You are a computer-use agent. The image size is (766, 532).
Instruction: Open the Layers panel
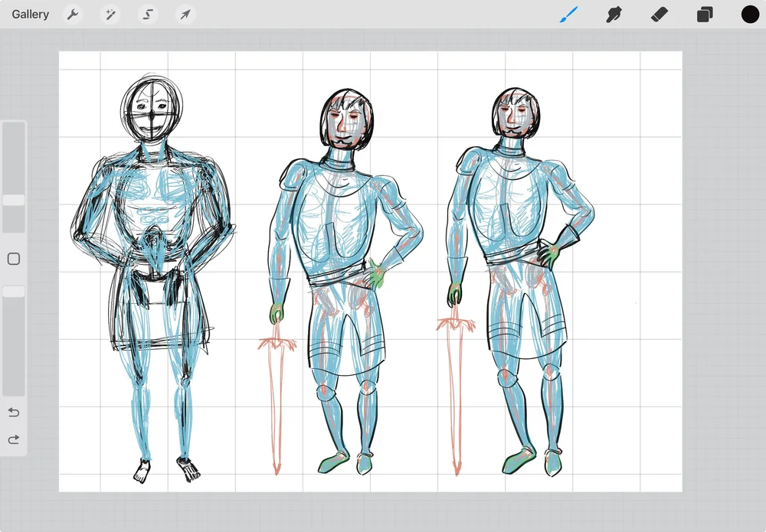click(x=705, y=14)
